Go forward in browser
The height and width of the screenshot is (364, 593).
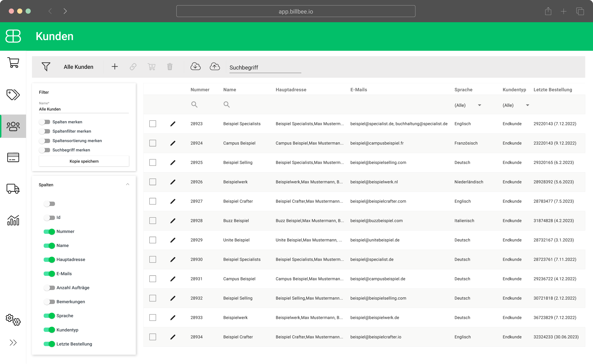pyautogui.click(x=65, y=11)
